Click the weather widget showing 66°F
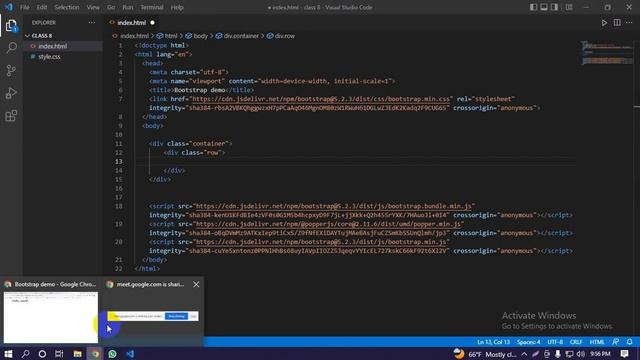 click(x=484, y=354)
